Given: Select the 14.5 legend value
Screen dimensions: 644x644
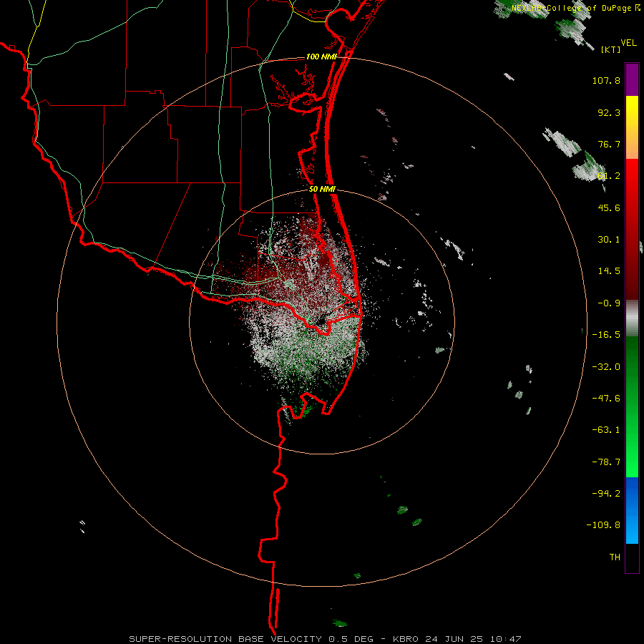Looking at the screenshot, I should click(609, 271).
